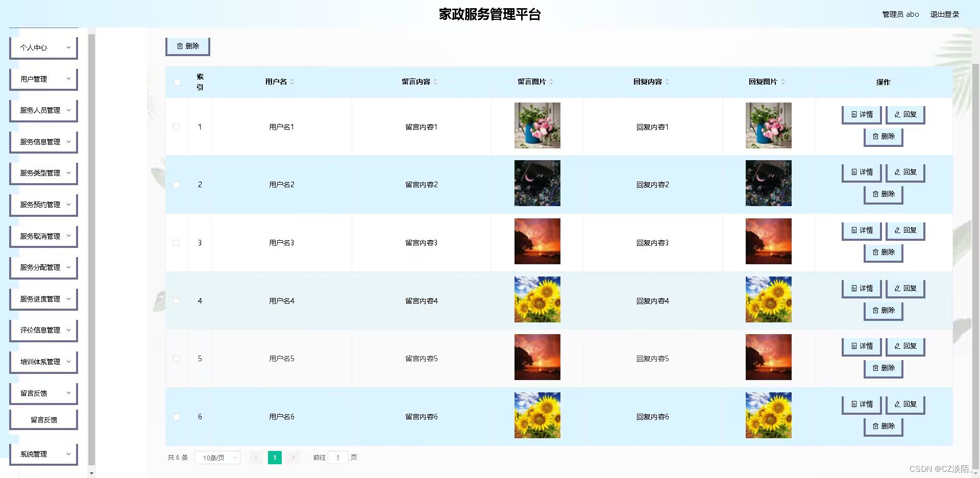Image resolution: width=980 pixels, height=478 pixels.
Task: Sort table by 回复内容 column arrows
Action: click(x=667, y=82)
